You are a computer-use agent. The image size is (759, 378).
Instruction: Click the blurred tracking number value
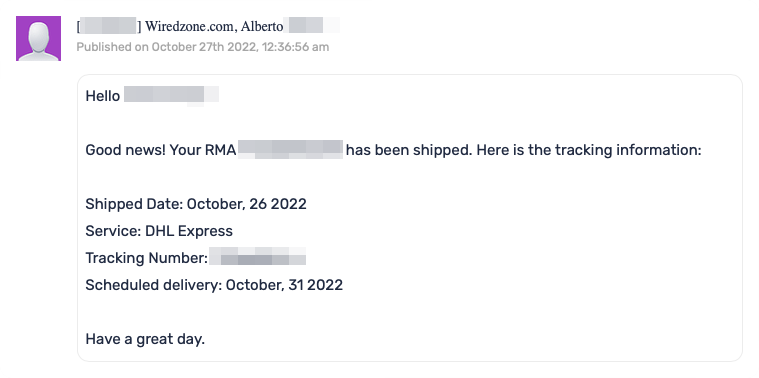[258, 257]
